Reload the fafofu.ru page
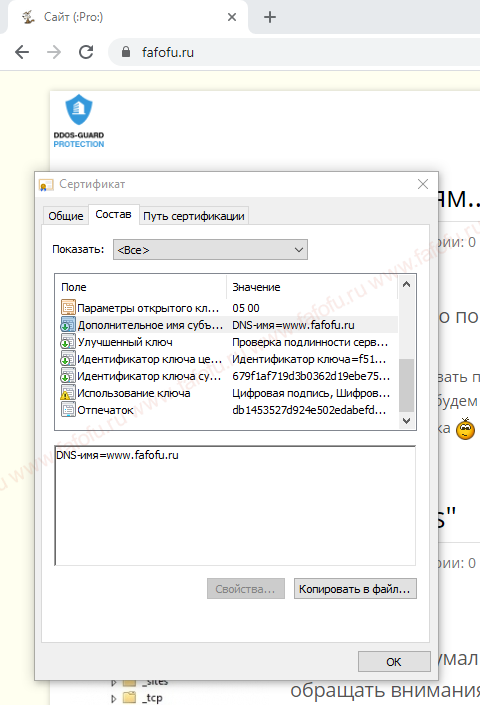480x705 pixels. [x=86, y=53]
